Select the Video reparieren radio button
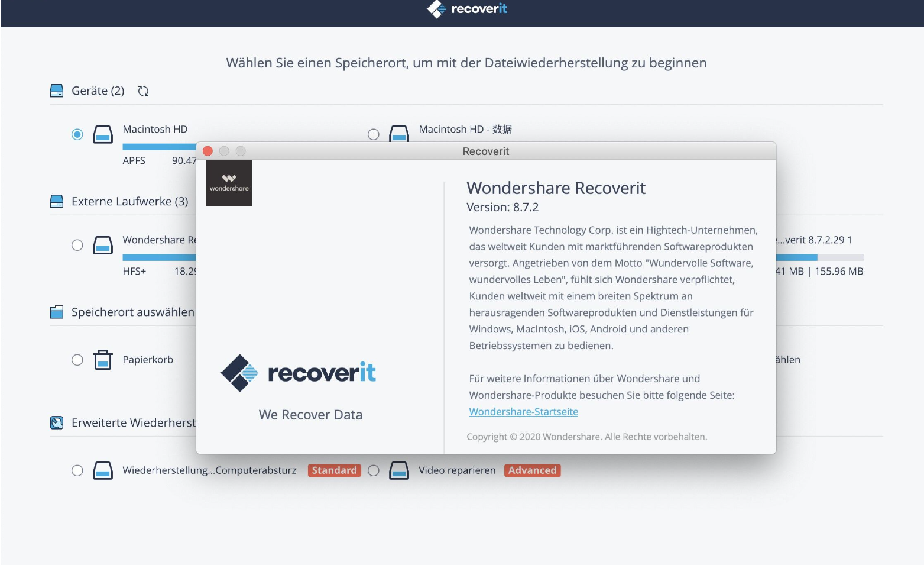This screenshot has width=924, height=565. pyautogui.click(x=374, y=470)
